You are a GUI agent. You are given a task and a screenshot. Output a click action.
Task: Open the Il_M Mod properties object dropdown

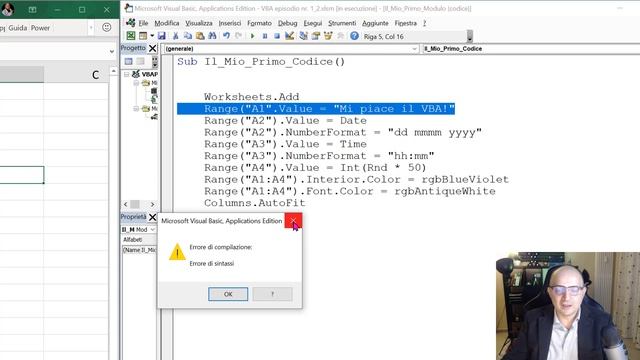pyautogui.click(x=139, y=229)
